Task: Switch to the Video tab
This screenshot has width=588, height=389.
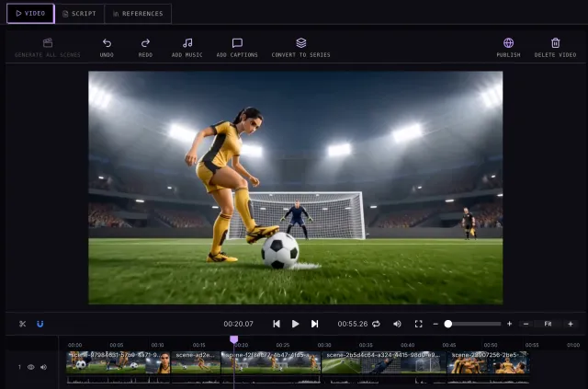Action: (x=30, y=14)
